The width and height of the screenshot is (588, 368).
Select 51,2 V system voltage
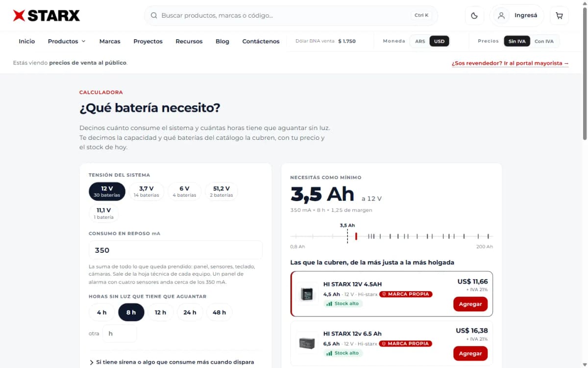pos(221,191)
